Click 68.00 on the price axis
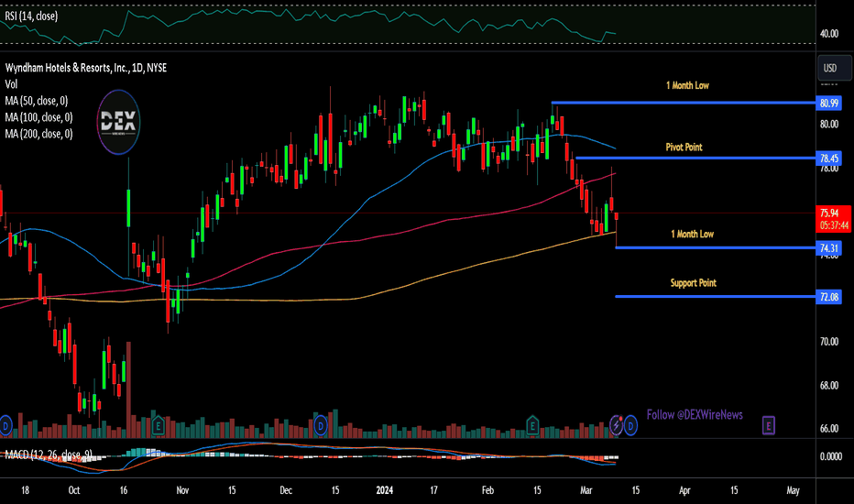The width and height of the screenshot is (854, 504). click(x=829, y=385)
